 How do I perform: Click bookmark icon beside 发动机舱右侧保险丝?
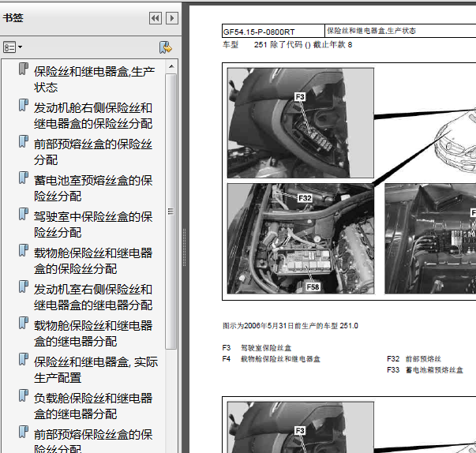24,105
